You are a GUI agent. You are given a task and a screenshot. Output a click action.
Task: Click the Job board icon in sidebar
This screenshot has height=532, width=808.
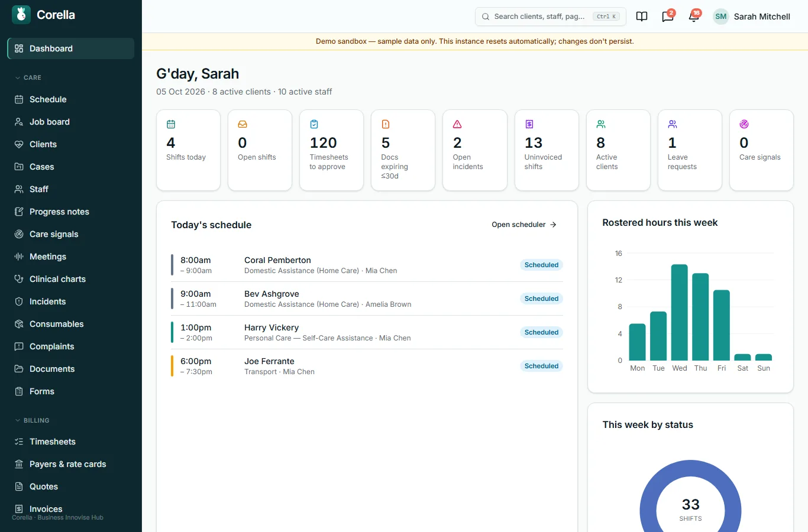click(x=19, y=122)
